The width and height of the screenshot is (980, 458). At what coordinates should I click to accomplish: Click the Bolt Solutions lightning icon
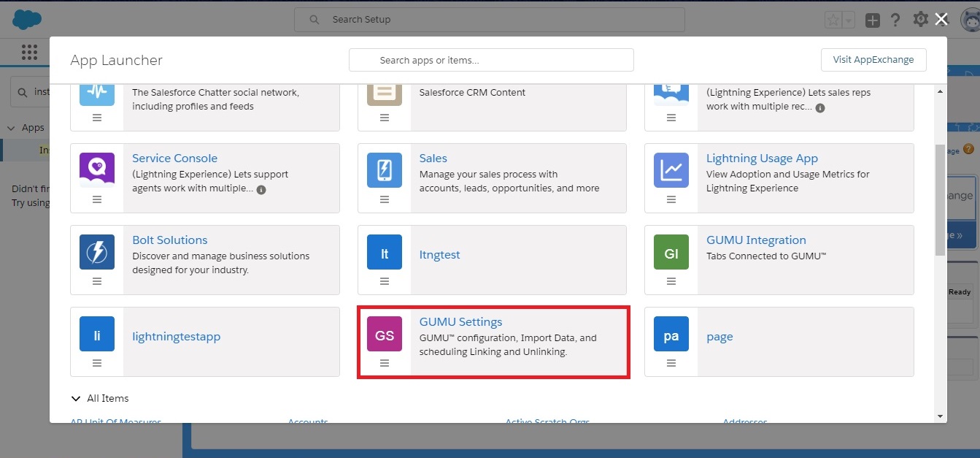click(x=97, y=252)
